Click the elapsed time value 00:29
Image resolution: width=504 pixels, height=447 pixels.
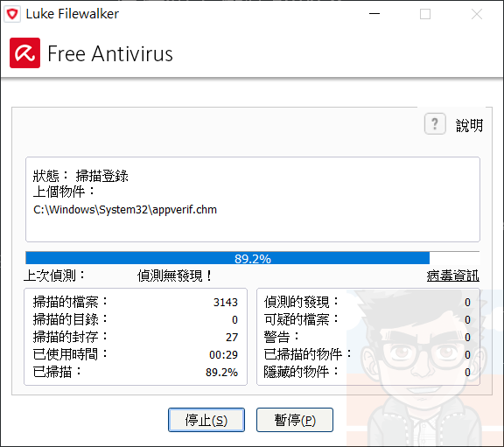(223, 354)
